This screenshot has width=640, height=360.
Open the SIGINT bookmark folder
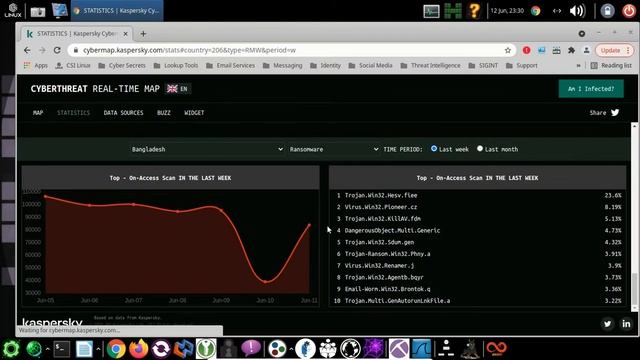[x=483, y=65]
